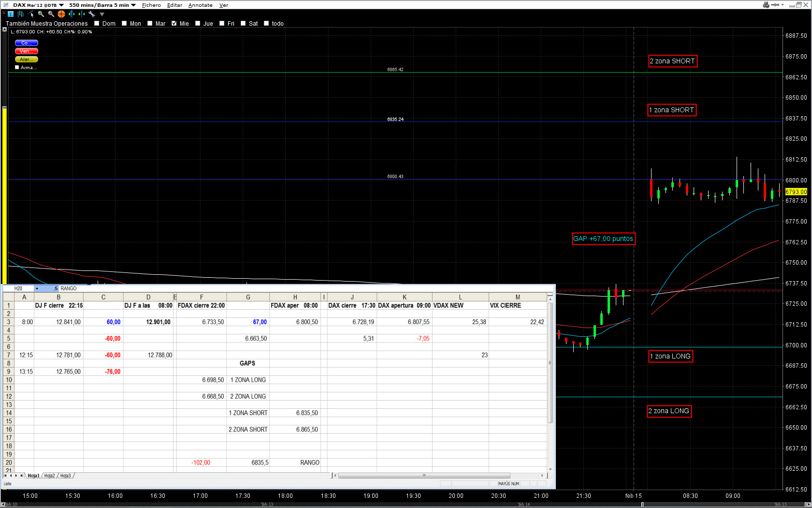Select the VIX CIERRE header cell

518,305
